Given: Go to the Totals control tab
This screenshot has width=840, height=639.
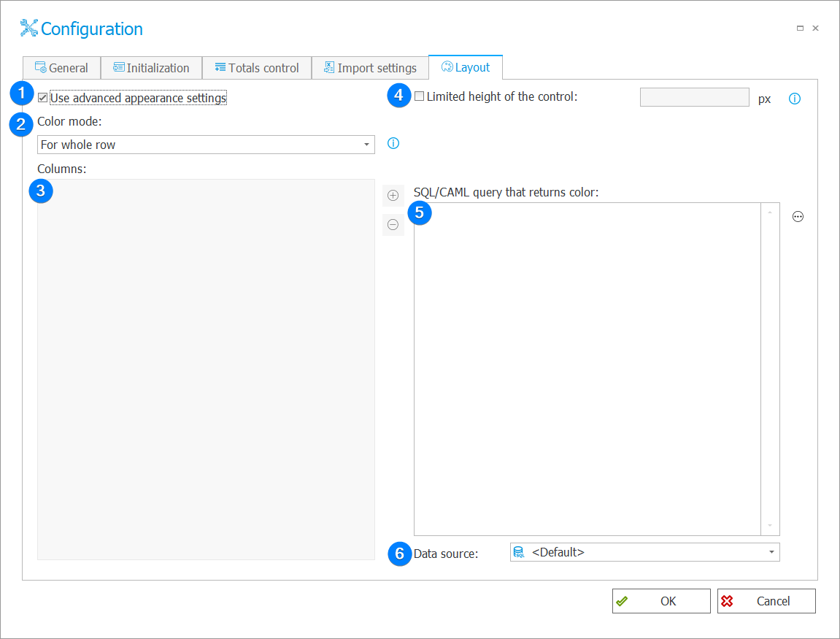Looking at the screenshot, I should pyautogui.click(x=257, y=68).
